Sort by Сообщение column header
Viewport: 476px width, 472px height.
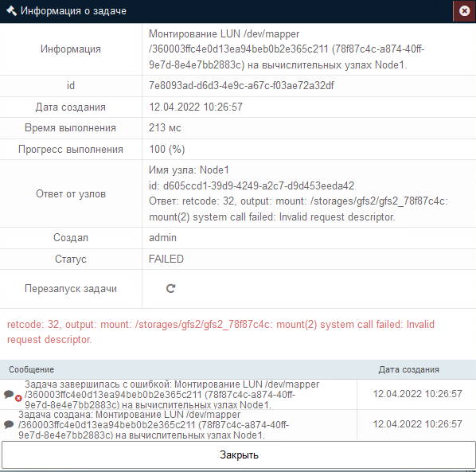31,369
